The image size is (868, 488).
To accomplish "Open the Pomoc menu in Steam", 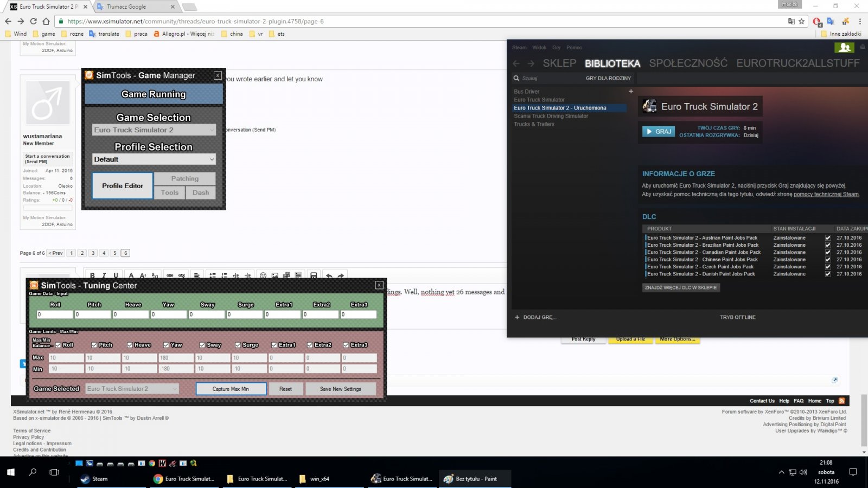I will (574, 48).
